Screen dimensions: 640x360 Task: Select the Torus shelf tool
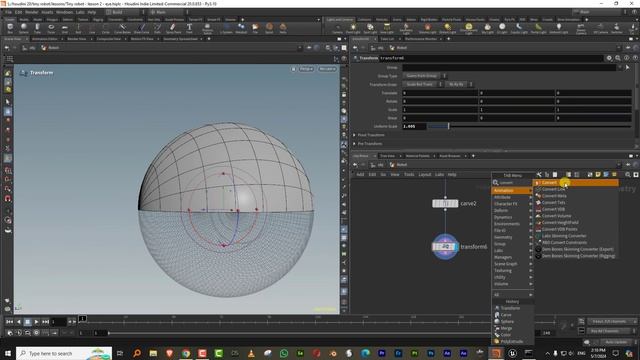[x=51, y=28]
